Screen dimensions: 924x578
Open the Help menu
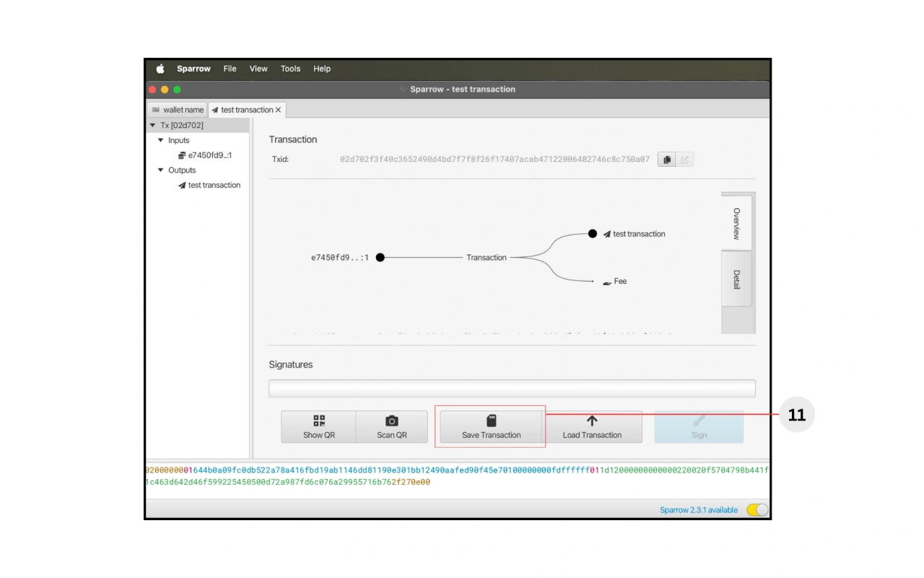pyautogui.click(x=322, y=69)
